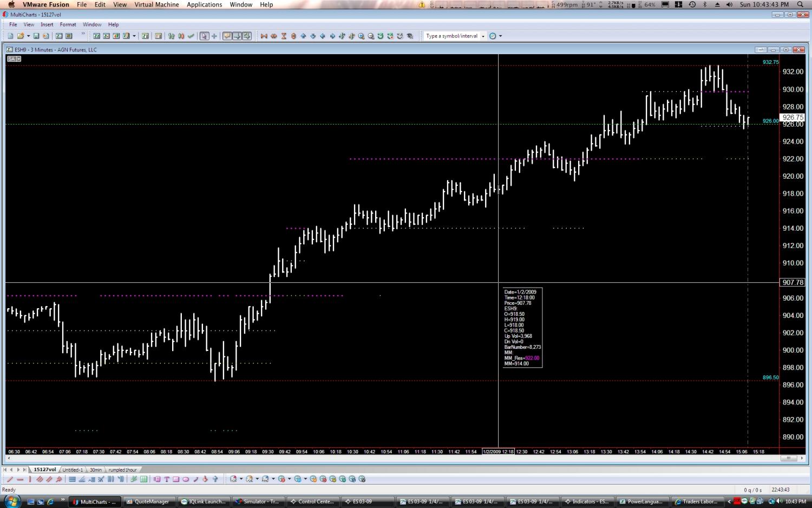
Task: Open the Virtual Machine menu in the macOS menu bar
Action: point(156,4)
